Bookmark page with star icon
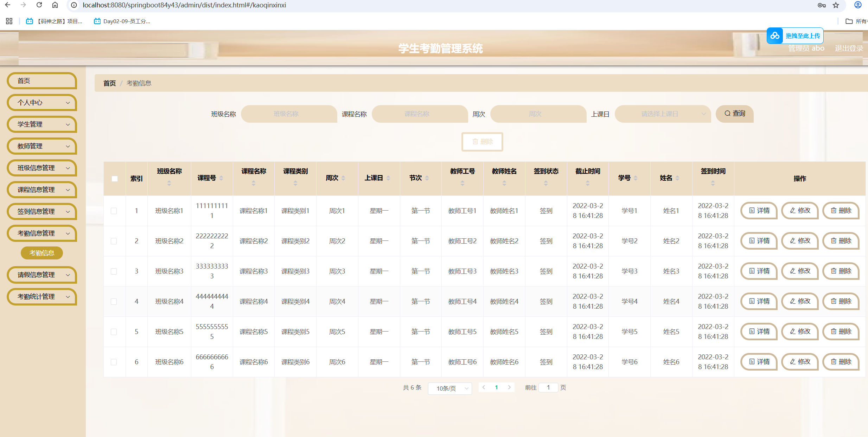Image resolution: width=868 pixels, height=437 pixels. (x=836, y=5)
